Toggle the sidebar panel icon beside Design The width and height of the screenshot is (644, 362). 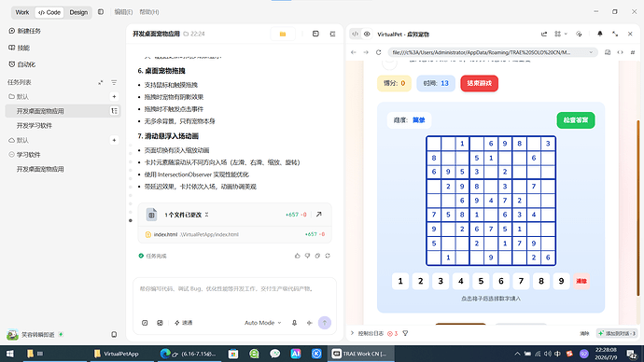pos(101,12)
